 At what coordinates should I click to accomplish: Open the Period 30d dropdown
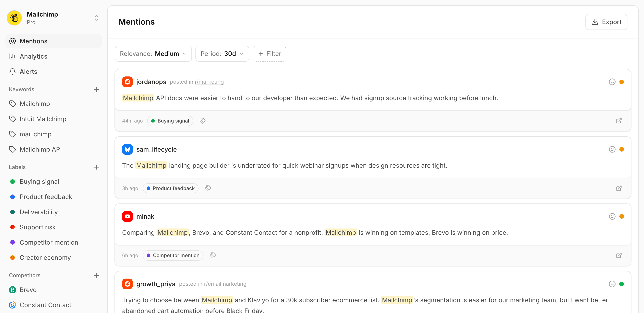coord(222,54)
